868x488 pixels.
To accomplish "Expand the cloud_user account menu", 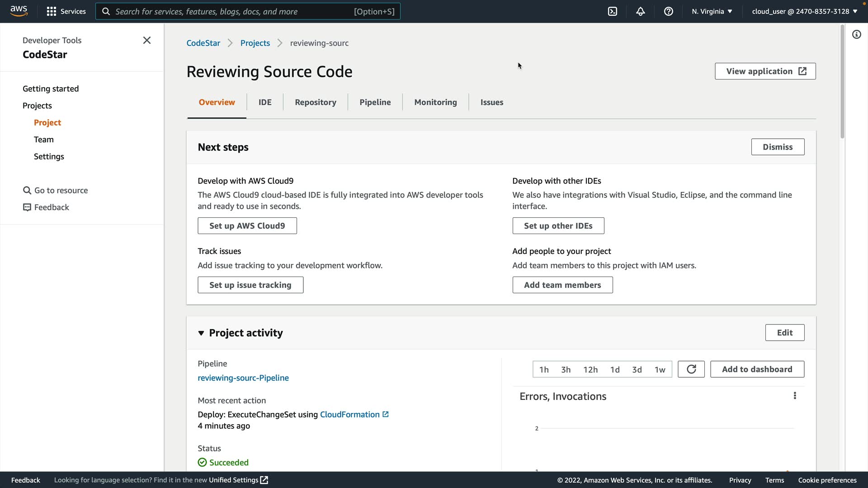I will point(804,11).
